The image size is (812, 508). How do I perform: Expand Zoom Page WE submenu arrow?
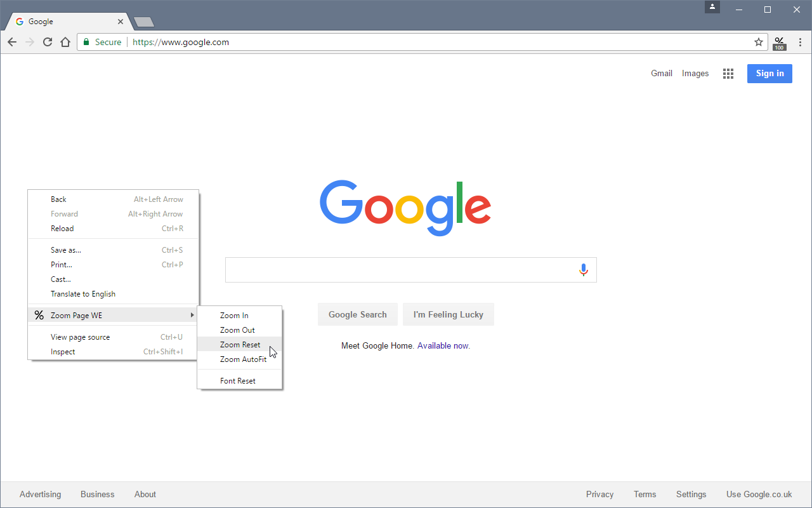pyautogui.click(x=192, y=315)
